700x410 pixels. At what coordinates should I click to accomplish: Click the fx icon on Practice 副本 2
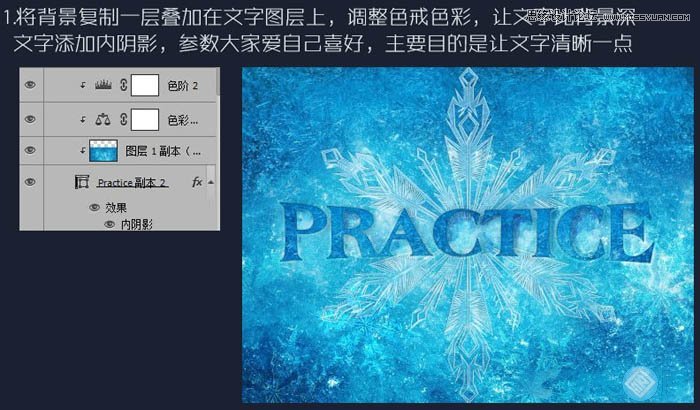197,183
